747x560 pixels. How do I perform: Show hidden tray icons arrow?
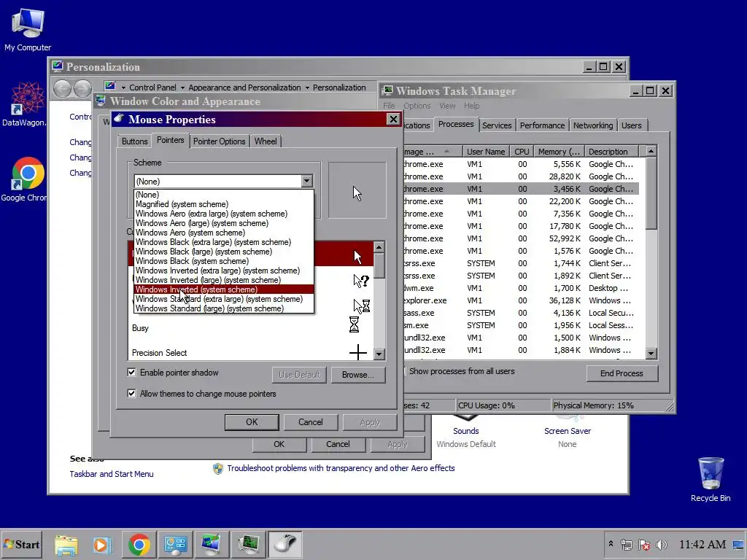tap(611, 544)
